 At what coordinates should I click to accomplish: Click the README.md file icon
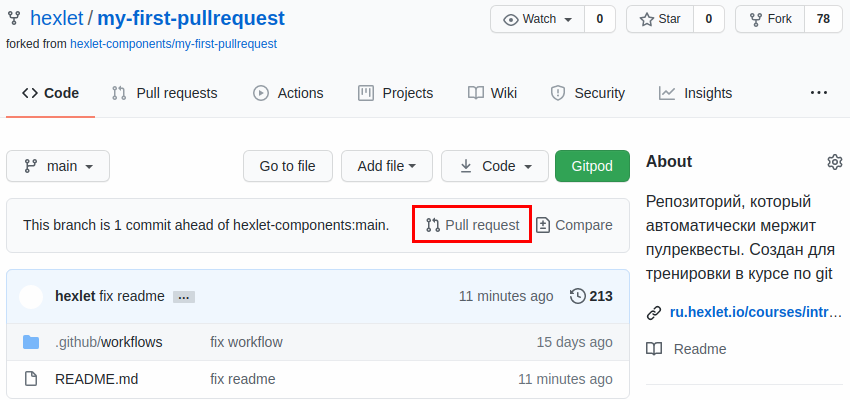tap(31, 379)
